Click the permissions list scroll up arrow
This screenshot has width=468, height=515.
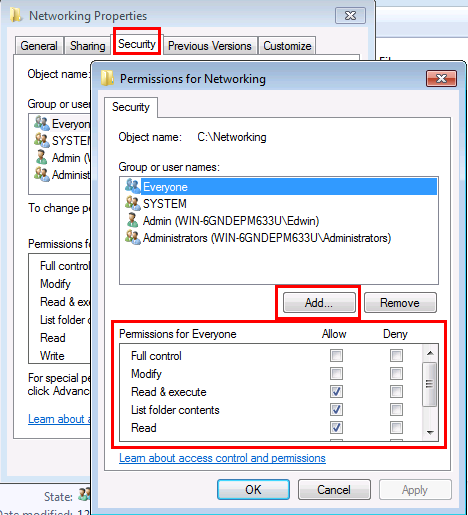pos(430,353)
